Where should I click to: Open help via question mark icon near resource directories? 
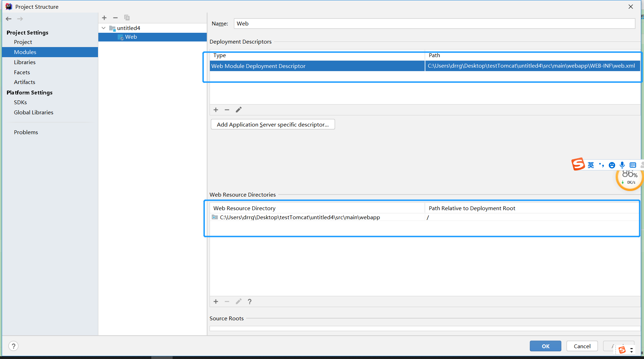(x=250, y=301)
